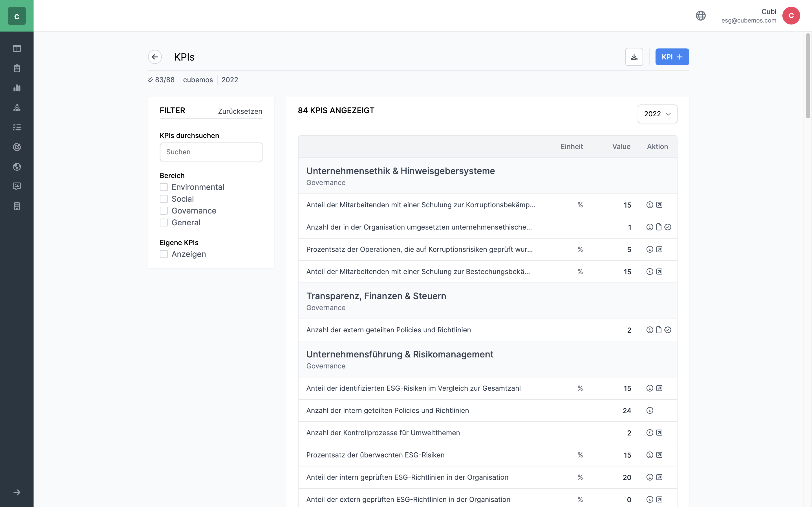The image size is (812, 507).
Task: Expand the sidebar with bottom arrow
Action: (x=17, y=492)
